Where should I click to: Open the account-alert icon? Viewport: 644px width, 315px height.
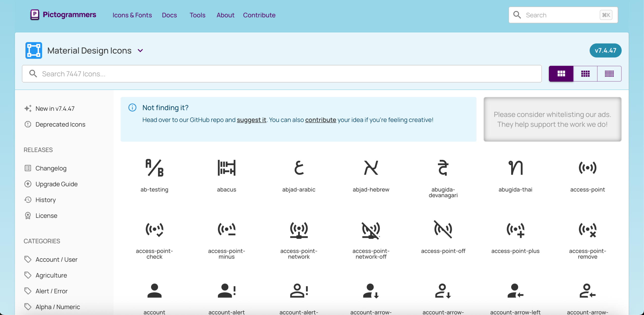(x=226, y=291)
